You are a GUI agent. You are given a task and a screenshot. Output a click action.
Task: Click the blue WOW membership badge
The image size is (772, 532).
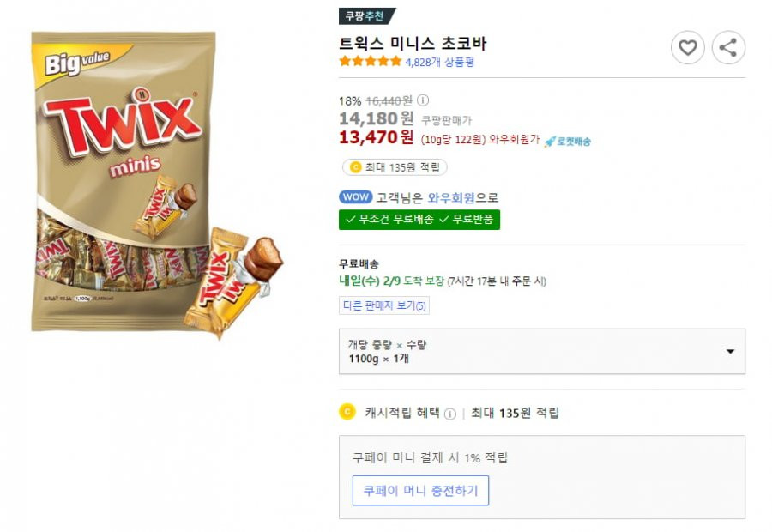point(355,197)
